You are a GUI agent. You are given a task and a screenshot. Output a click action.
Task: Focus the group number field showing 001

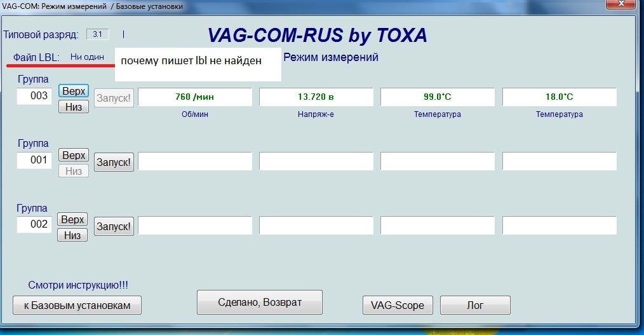(34, 160)
